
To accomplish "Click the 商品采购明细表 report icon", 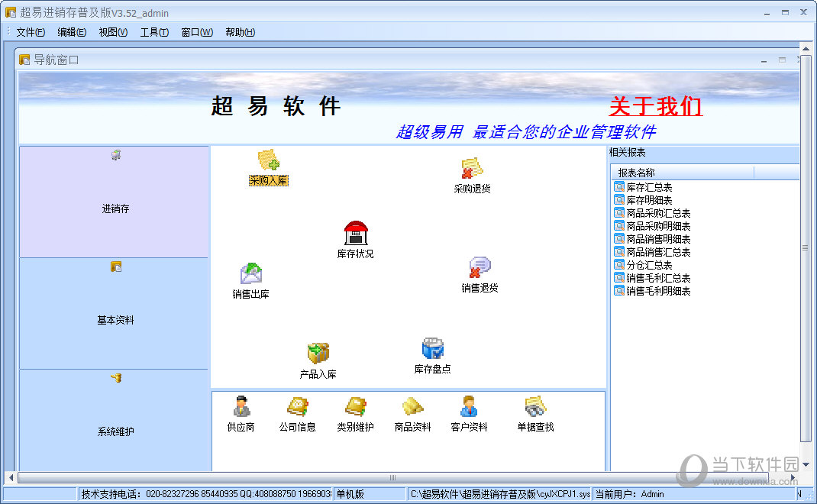I will click(x=619, y=226).
